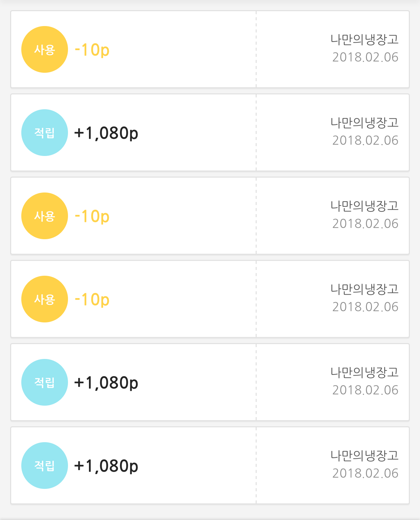Click the -10p amount in the first entry
The image size is (420, 520).
coord(92,50)
